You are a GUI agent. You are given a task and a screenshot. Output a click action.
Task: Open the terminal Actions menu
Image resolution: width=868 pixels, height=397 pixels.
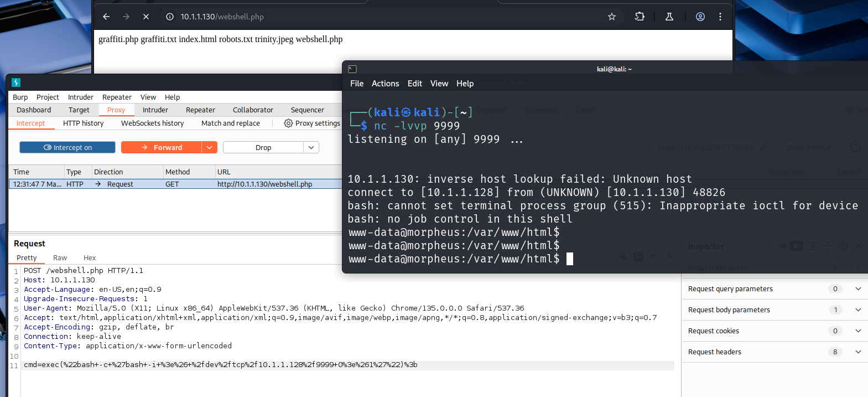coord(385,84)
